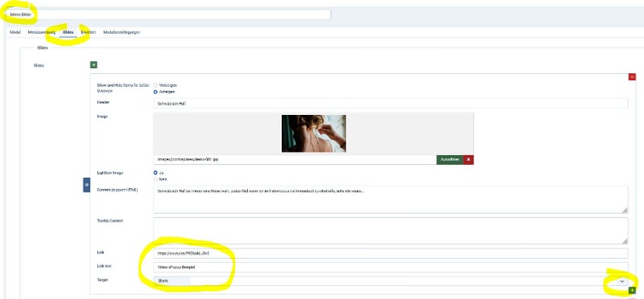Select the Anzeigen radio option

[x=155, y=92]
